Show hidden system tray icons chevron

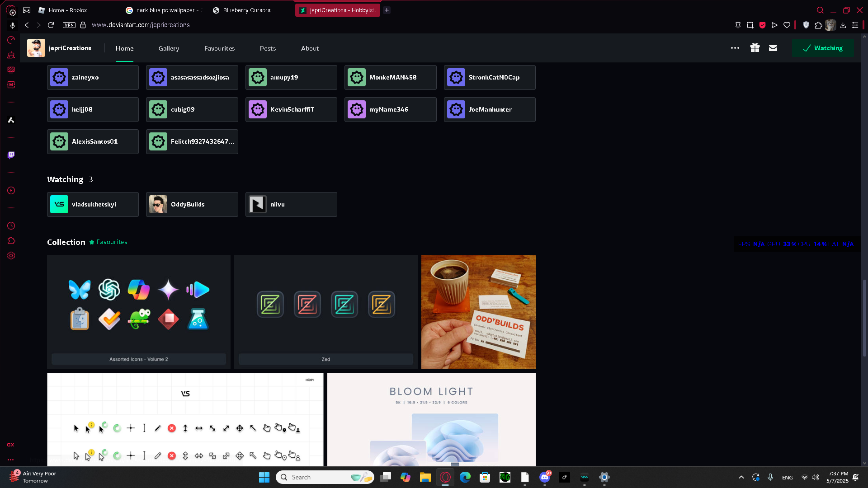741,477
